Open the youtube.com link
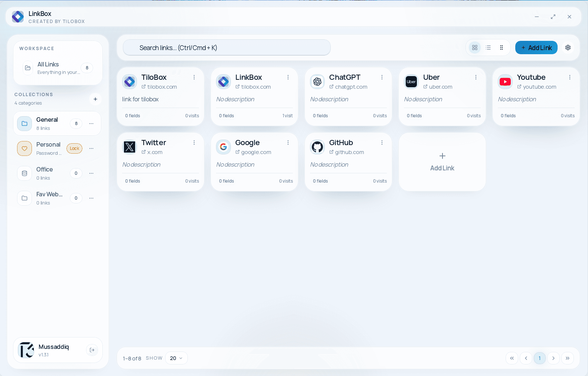 coord(537,87)
